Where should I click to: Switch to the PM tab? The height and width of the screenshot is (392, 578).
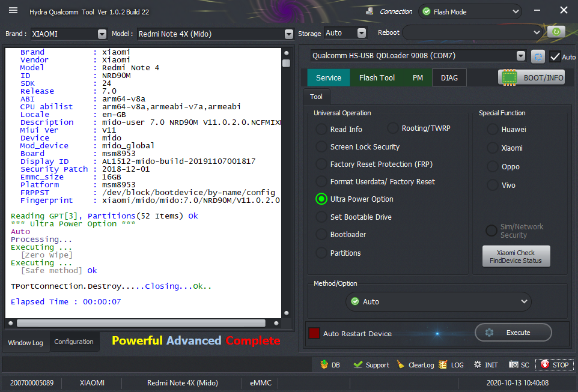click(418, 77)
